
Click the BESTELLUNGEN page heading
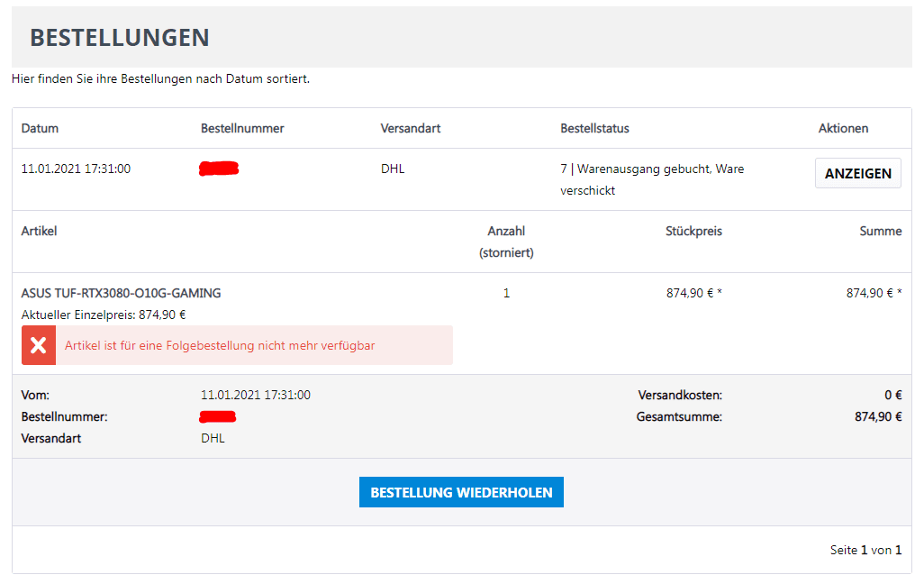120,38
